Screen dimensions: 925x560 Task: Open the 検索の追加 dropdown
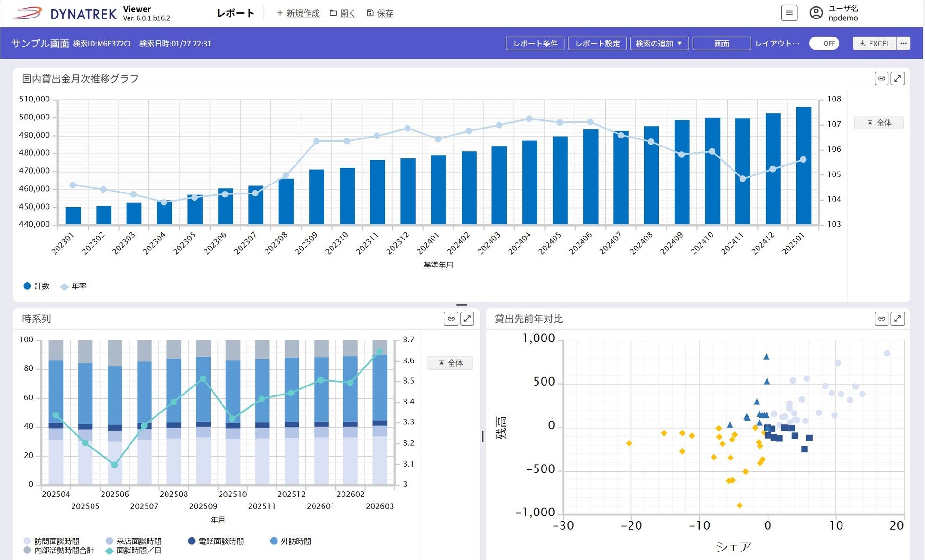(659, 43)
